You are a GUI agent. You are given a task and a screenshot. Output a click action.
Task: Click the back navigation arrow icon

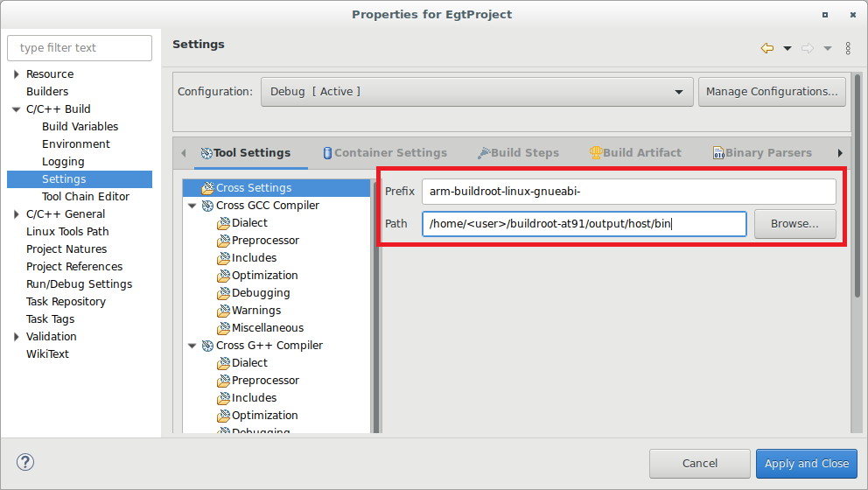point(766,48)
